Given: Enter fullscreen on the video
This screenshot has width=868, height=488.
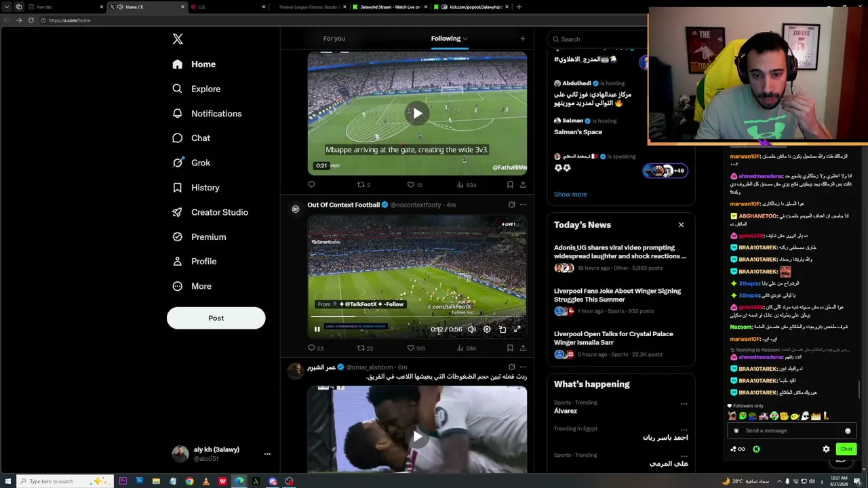Looking at the screenshot, I should click(x=517, y=329).
